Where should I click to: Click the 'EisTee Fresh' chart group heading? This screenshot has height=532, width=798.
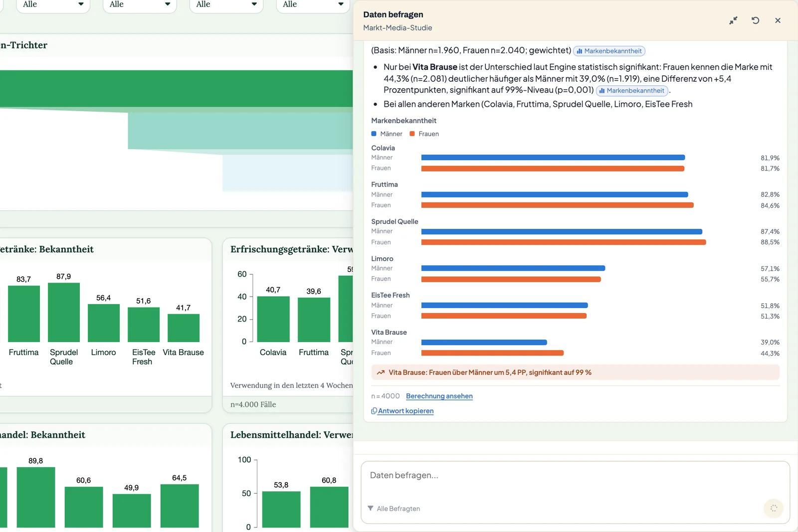[x=391, y=295]
